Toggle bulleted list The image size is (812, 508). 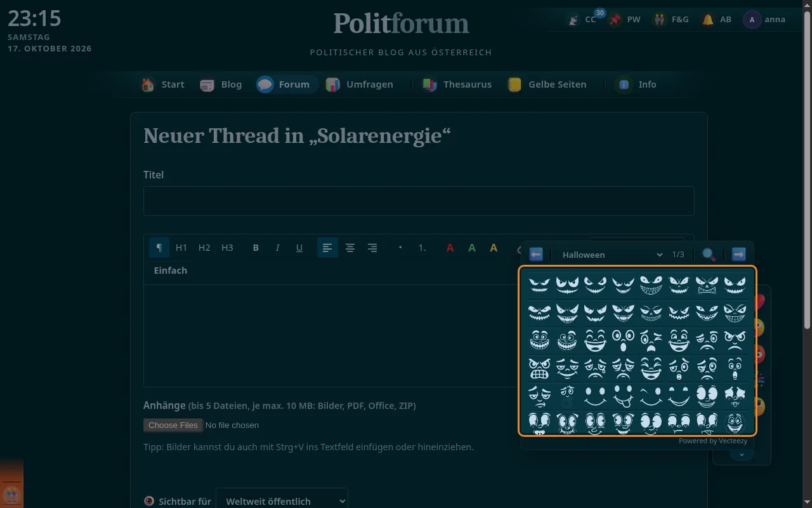tap(400, 248)
